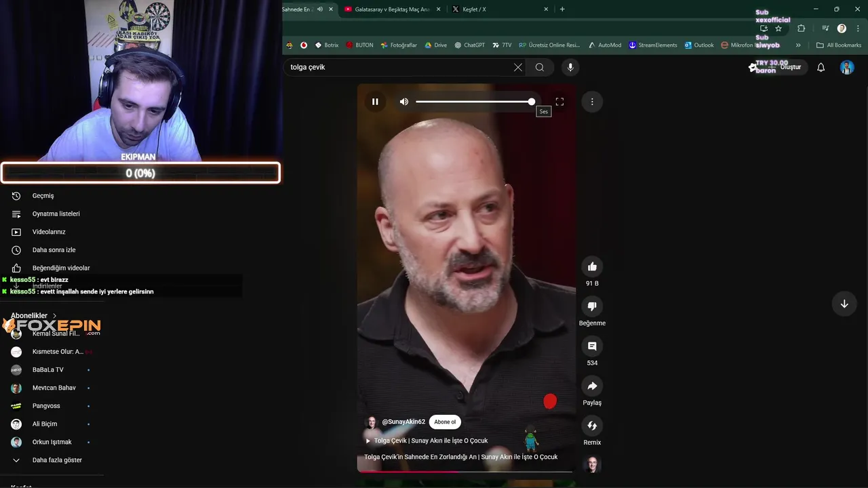
Task: Open the sound thumbnail at the Short's bottom right
Action: [x=592, y=465]
